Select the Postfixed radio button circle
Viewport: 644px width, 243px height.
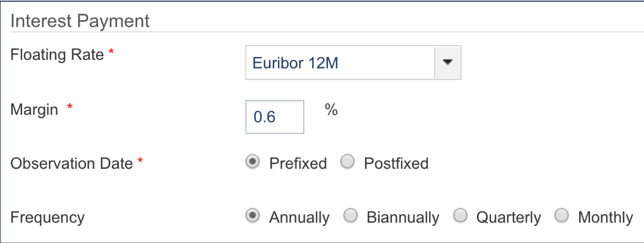(x=347, y=162)
